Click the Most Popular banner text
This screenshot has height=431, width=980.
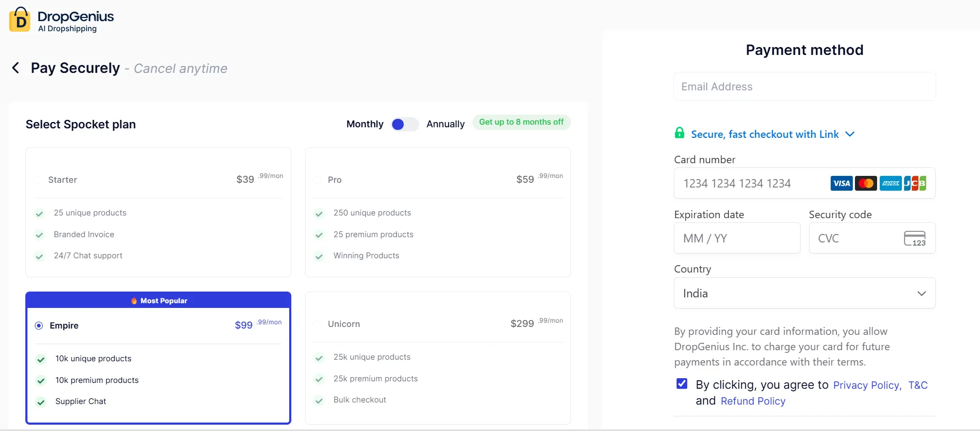click(164, 301)
